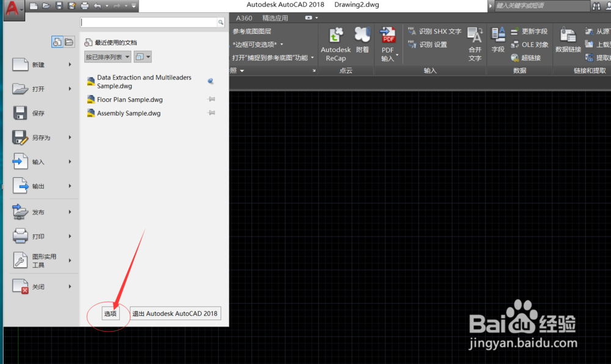The image size is (611, 364).
Task: Click the help search field in title bar
Action: click(x=542, y=5)
